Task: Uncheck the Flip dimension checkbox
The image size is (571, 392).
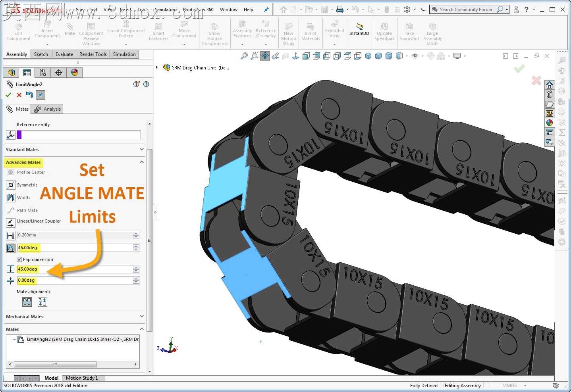Action: 19,259
